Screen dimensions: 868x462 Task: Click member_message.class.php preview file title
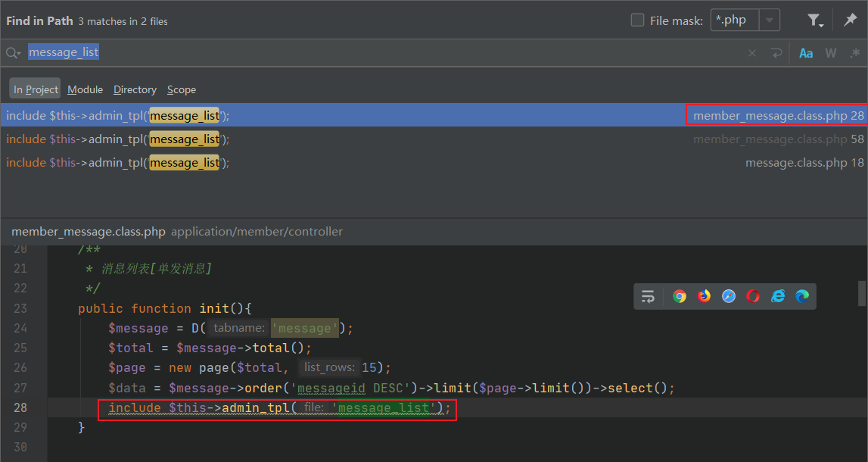pos(89,232)
